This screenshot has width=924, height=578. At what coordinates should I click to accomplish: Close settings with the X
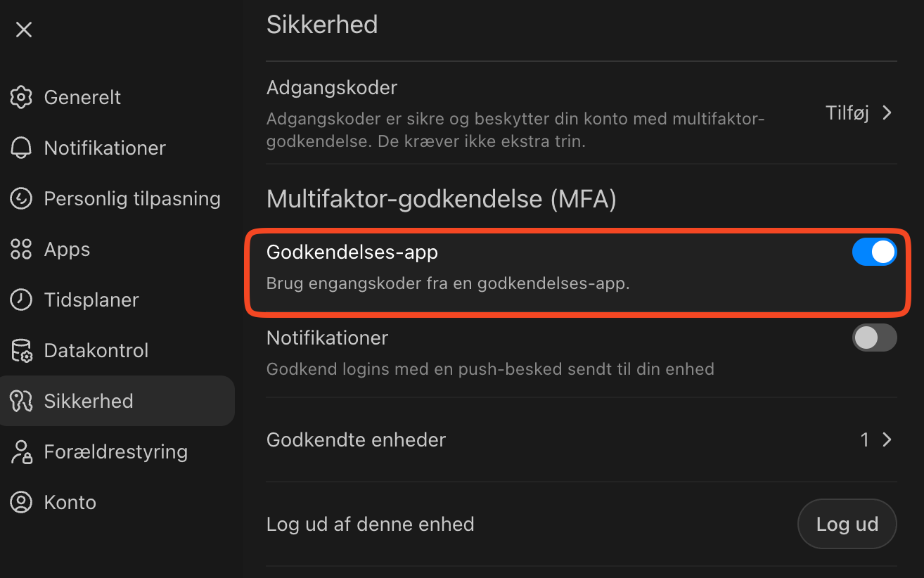(x=23, y=29)
